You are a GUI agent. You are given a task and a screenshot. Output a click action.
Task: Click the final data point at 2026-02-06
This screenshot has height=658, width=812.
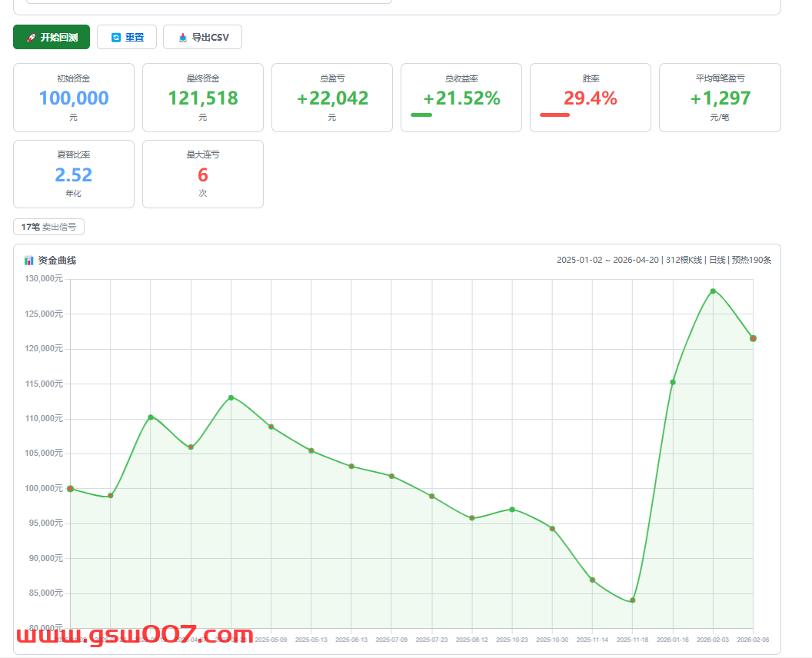click(x=753, y=338)
